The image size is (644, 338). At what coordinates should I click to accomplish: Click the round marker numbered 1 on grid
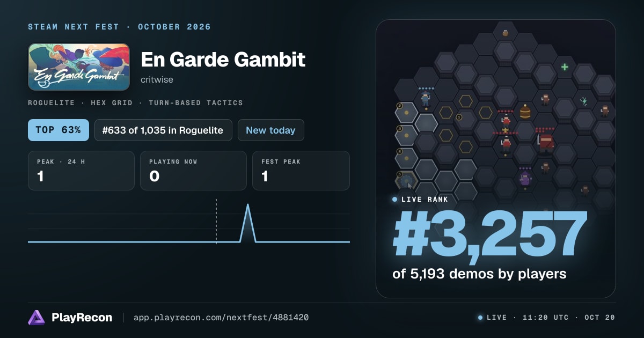point(459,117)
